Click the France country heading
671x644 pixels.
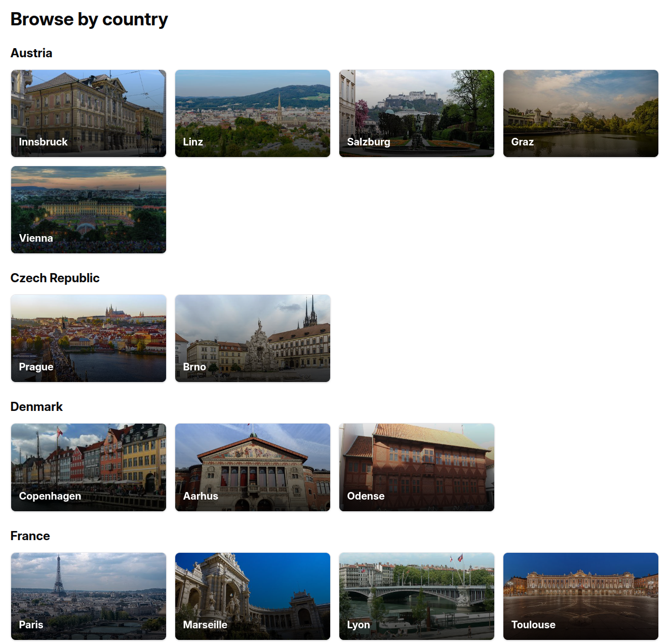30,536
